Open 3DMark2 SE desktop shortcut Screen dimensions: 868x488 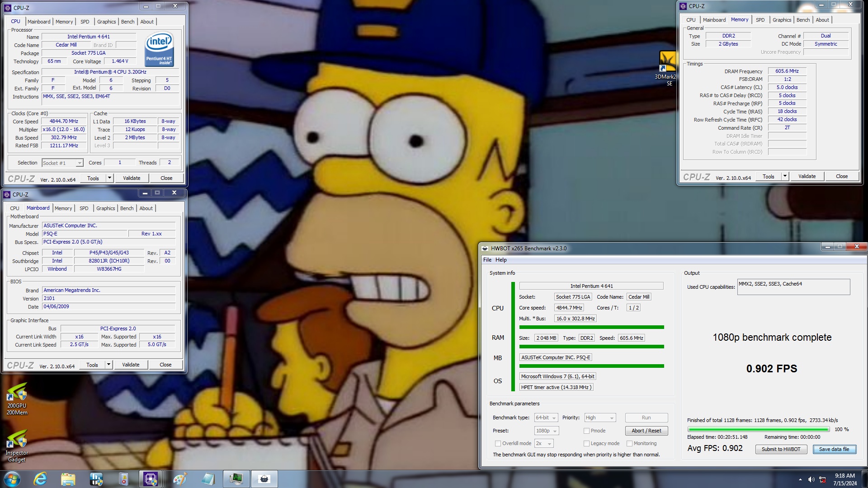click(668, 69)
